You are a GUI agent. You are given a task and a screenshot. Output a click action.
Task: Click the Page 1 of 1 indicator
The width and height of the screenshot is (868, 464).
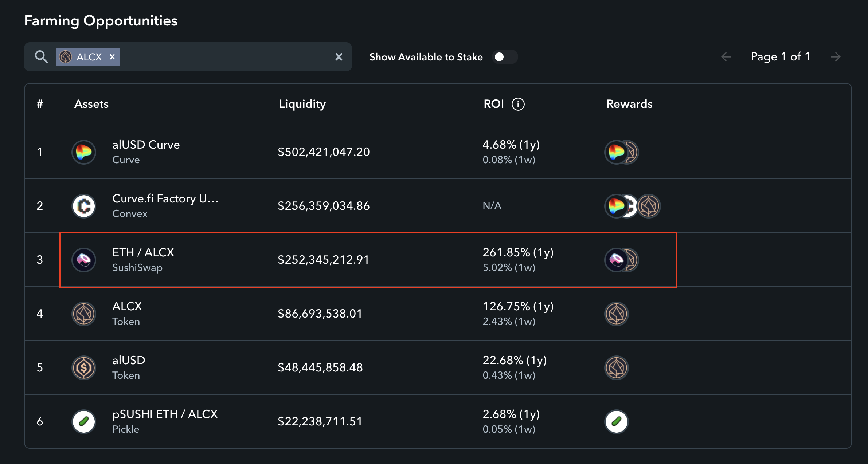click(x=781, y=57)
